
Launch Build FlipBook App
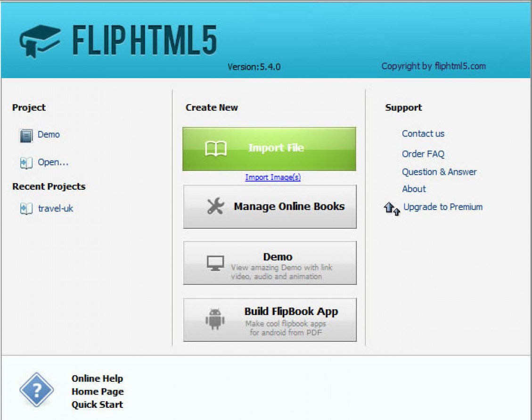point(270,320)
